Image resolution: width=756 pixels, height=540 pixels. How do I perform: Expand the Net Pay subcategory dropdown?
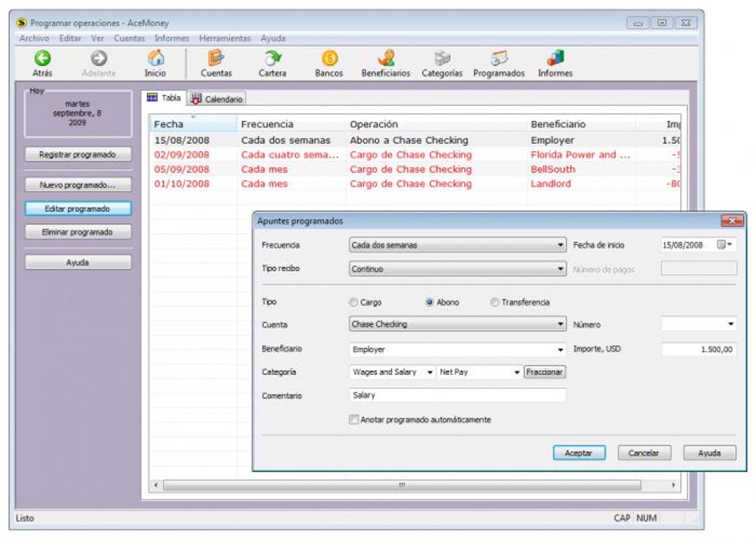click(517, 372)
